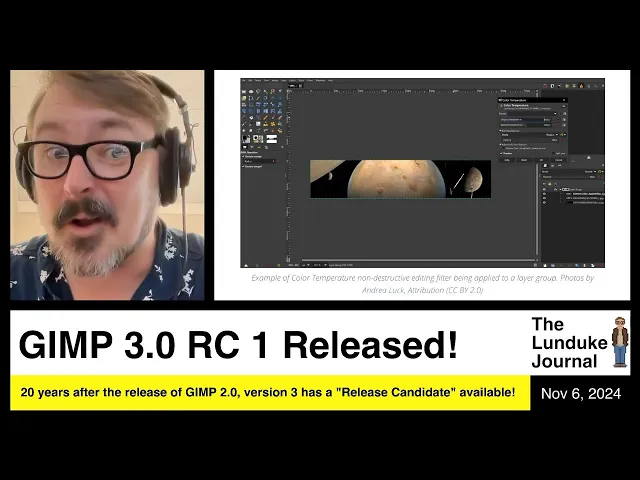The width and height of the screenshot is (640, 480).
Task: Open the Edit menu
Action: tap(250, 80)
